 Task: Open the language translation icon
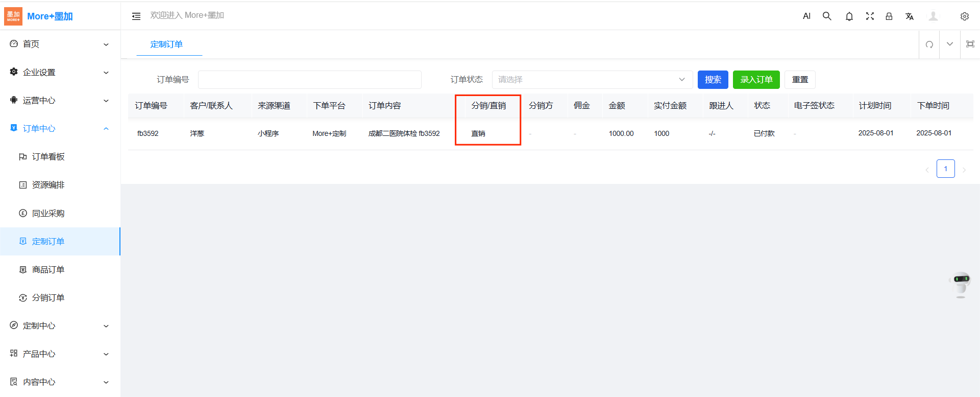(909, 16)
